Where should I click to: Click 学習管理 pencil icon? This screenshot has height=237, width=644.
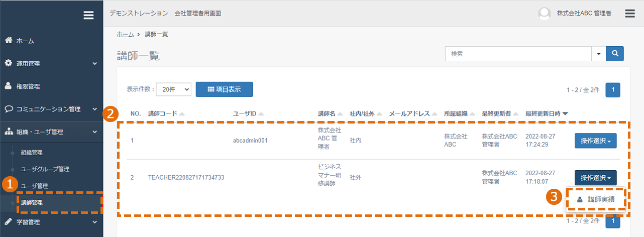(x=8, y=221)
